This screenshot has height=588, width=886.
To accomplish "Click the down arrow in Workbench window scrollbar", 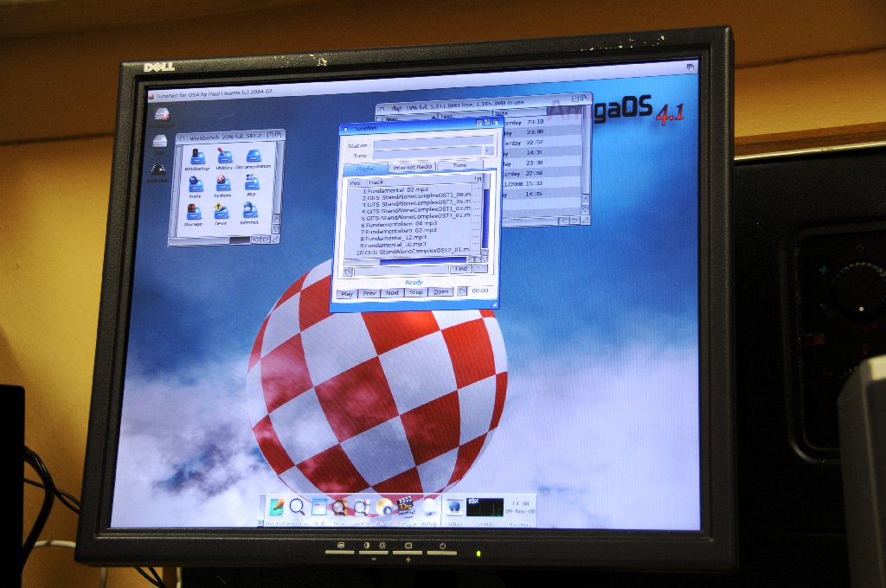I will tap(276, 229).
